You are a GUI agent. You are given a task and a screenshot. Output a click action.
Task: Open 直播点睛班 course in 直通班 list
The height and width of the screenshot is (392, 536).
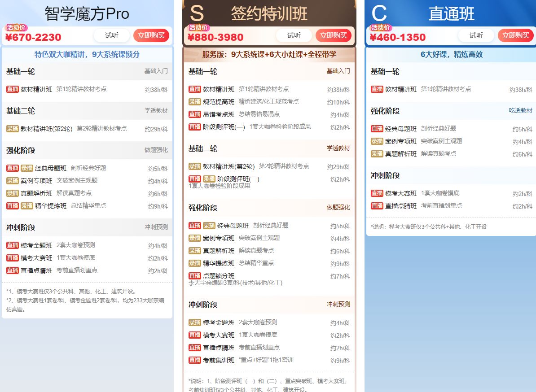click(x=401, y=206)
